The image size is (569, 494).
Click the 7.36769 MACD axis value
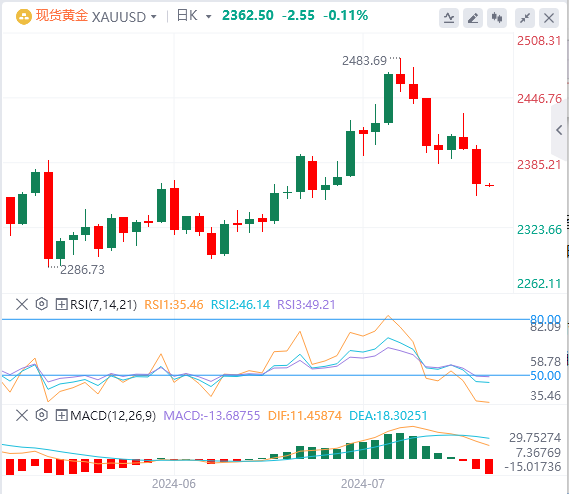click(538, 453)
